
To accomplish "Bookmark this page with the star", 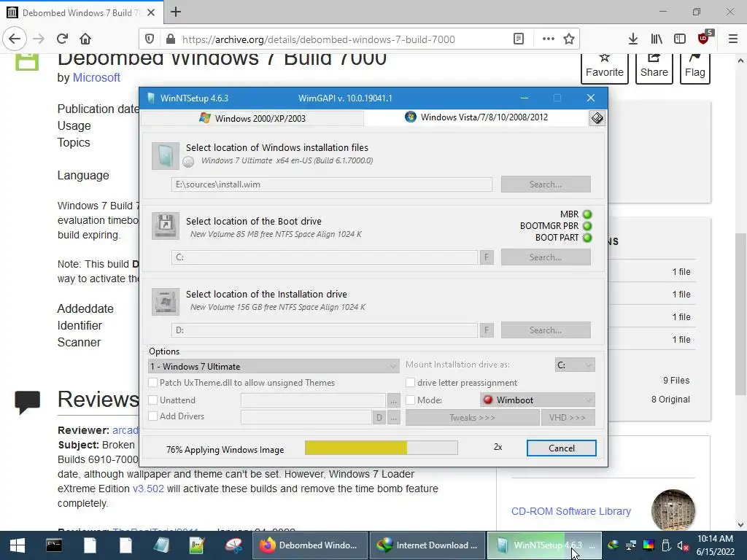I will pos(569,39).
